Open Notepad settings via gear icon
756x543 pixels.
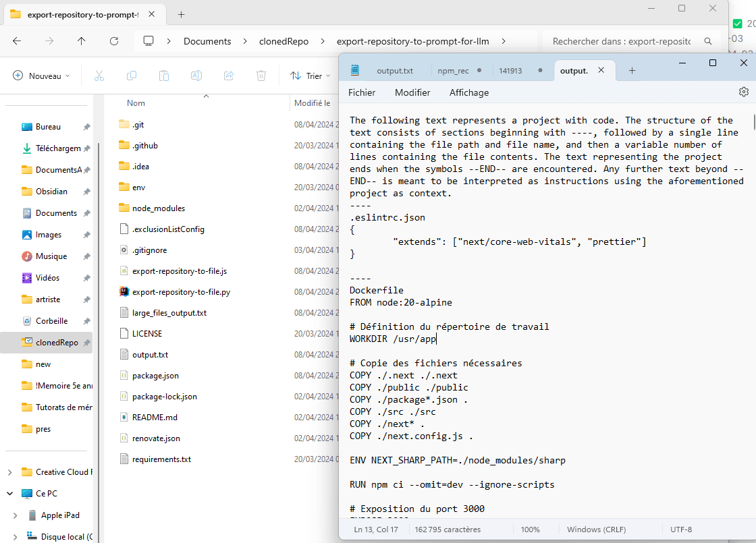tap(744, 92)
